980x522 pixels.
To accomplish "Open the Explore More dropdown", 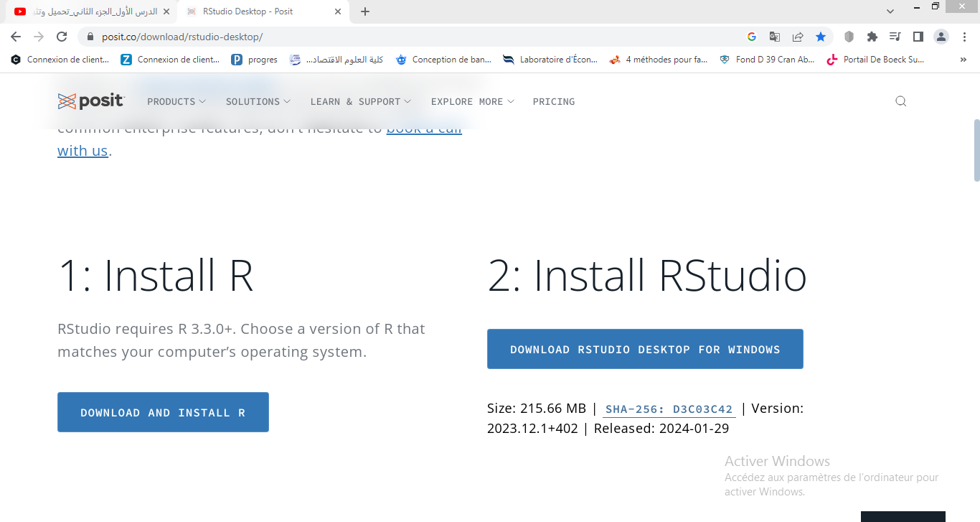I will point(472,101).
